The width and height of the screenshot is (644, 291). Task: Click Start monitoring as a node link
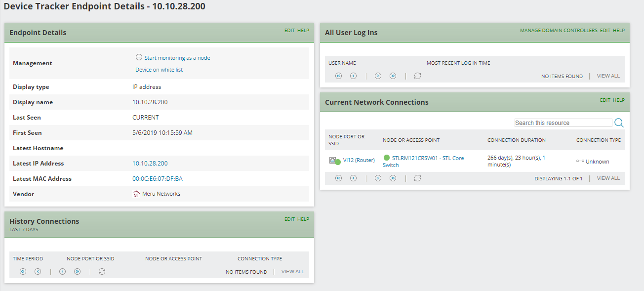tap(177, 58)
